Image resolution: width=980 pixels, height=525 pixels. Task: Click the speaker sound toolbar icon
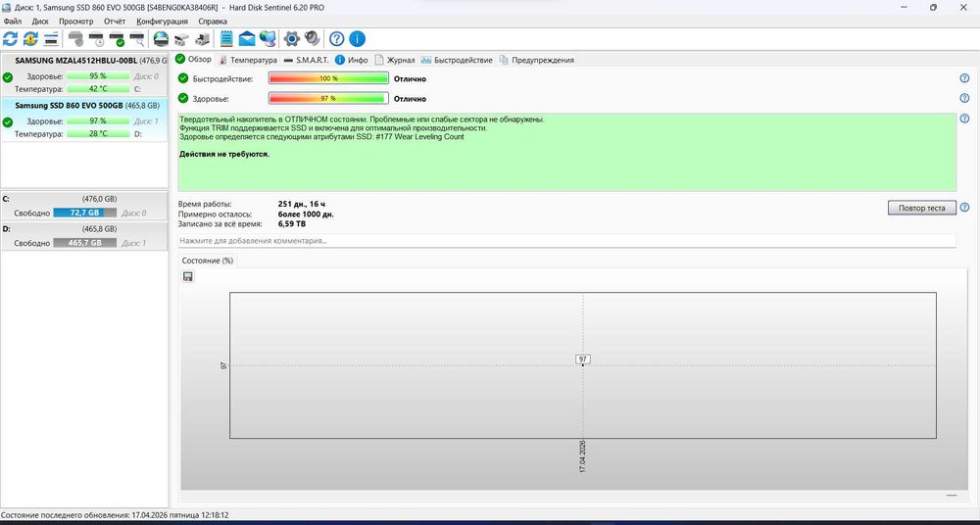point(313,39)
